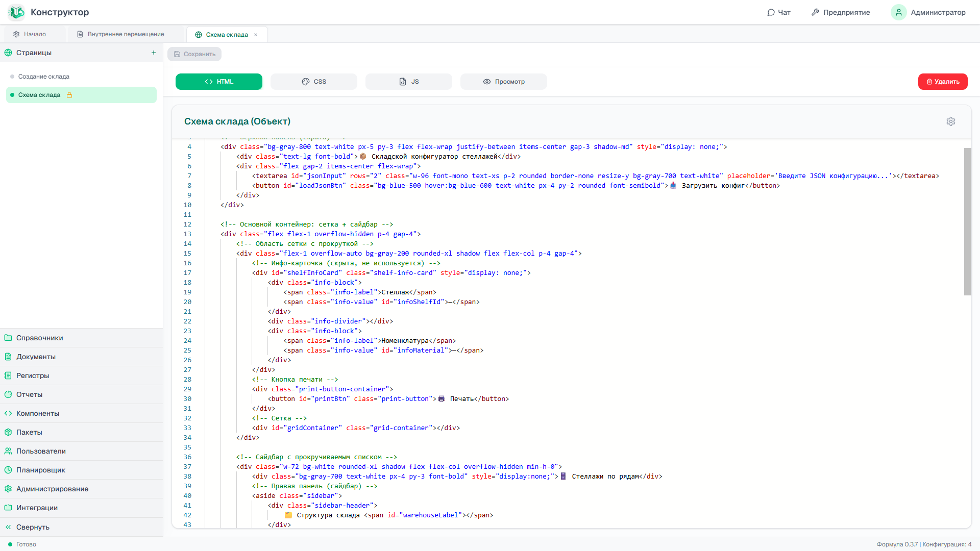Open the Чат panel
Screen dimensions: 980x551
(779, 12)
